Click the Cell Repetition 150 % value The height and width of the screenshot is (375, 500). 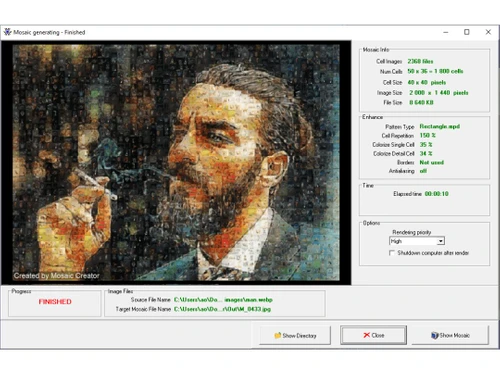click(x=427, y=135)
